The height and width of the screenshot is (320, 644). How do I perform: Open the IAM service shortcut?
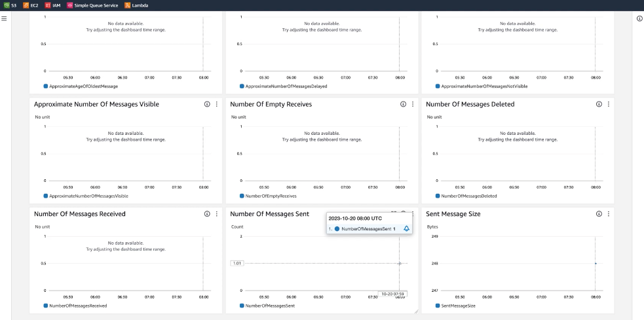pos(53,5)
